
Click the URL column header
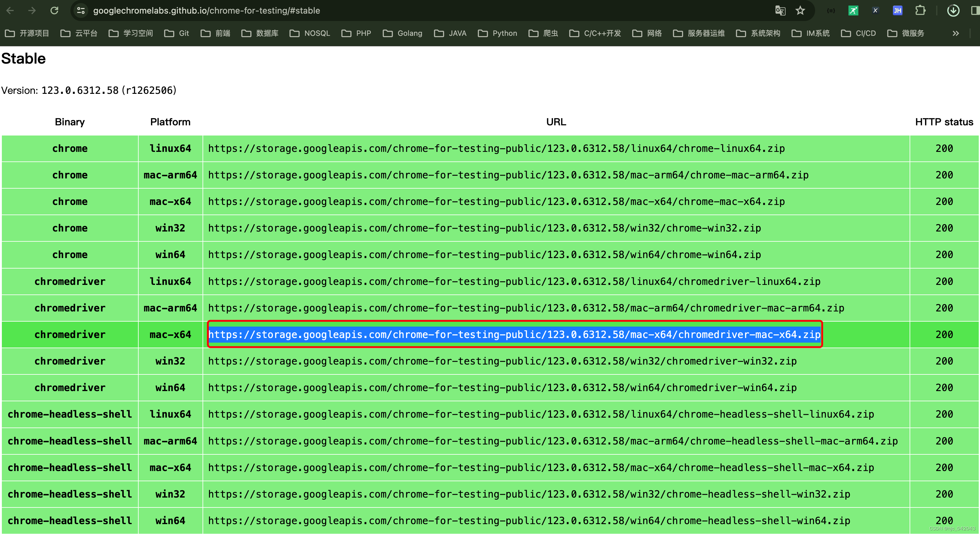556,122
